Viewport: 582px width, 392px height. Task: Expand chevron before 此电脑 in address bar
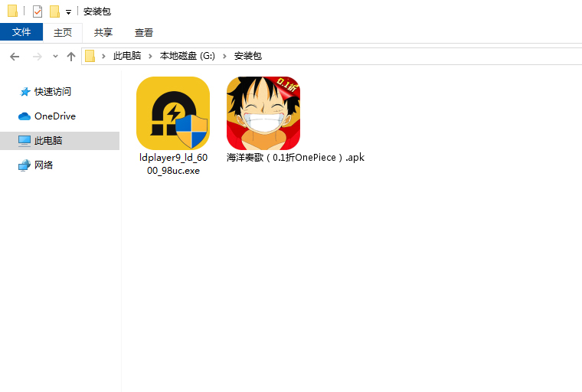(x=103, y=57)
